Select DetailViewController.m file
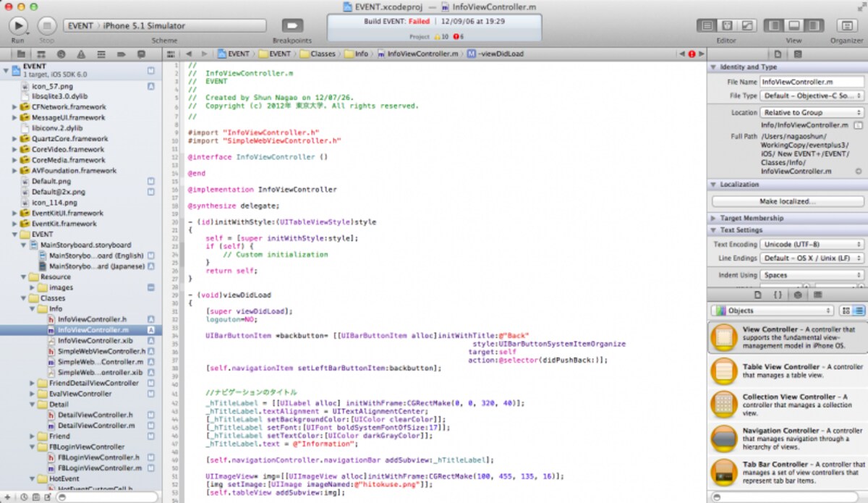The height and width of the screenshot is (503, 868). (x=96, y=426)
